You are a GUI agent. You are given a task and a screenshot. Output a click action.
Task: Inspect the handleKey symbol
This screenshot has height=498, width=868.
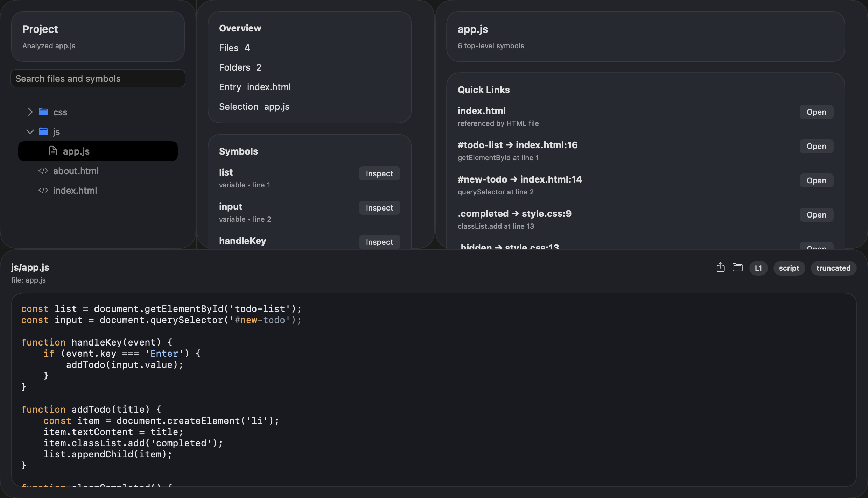379,242
